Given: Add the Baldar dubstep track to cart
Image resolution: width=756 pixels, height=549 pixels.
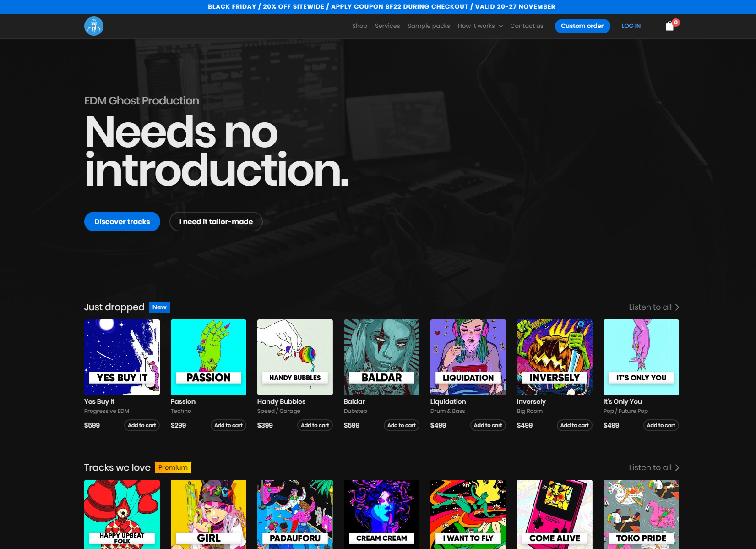Looking at the screenshot, I should pos(401,425).
